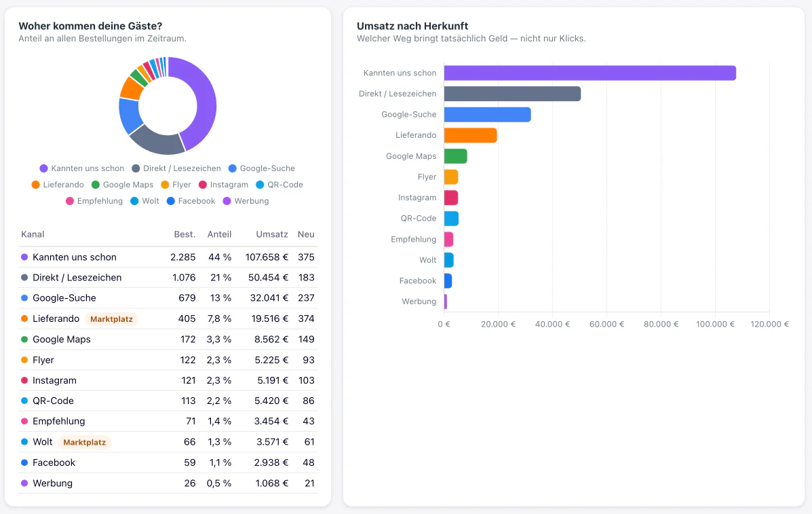This screenshot has width=812, height=514.
Task: Click the gray Direkt / Lesezeichen bar
Action: click(513, 94)
